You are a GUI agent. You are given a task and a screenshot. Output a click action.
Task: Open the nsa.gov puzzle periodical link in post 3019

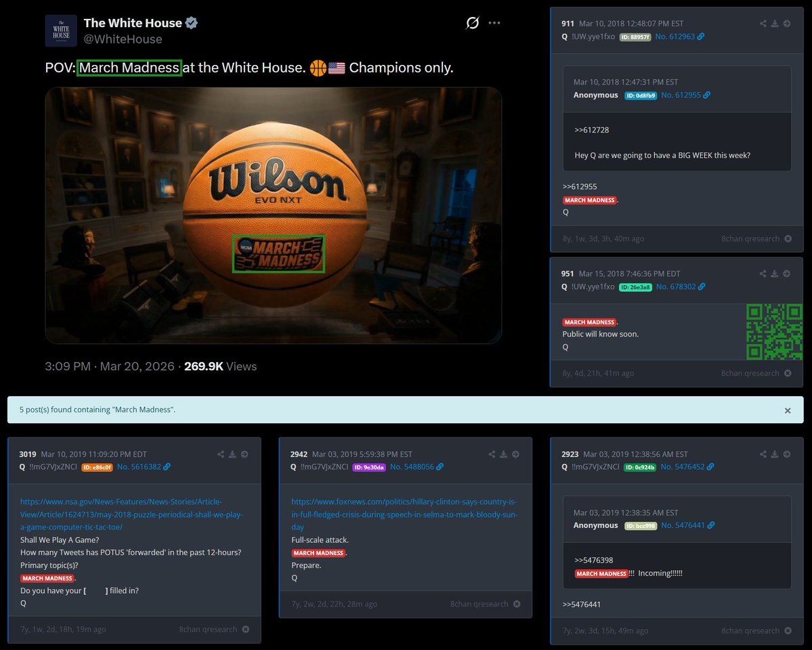131,515
